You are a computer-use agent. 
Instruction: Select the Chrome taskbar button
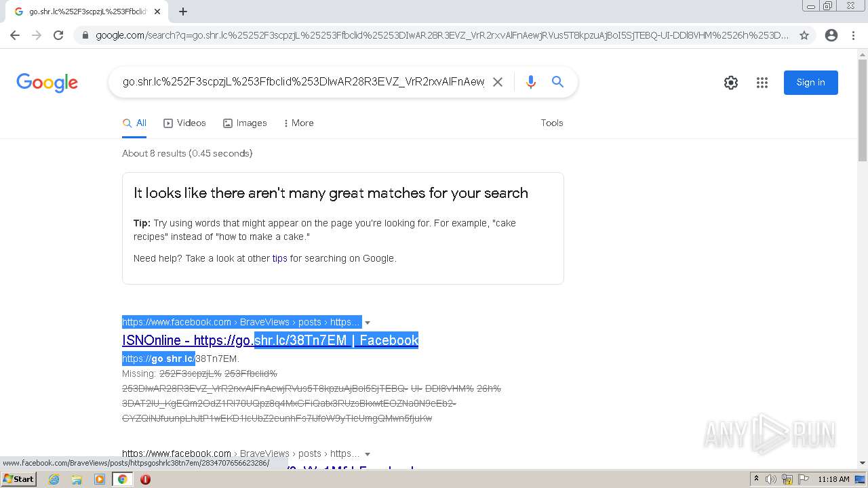123,479
